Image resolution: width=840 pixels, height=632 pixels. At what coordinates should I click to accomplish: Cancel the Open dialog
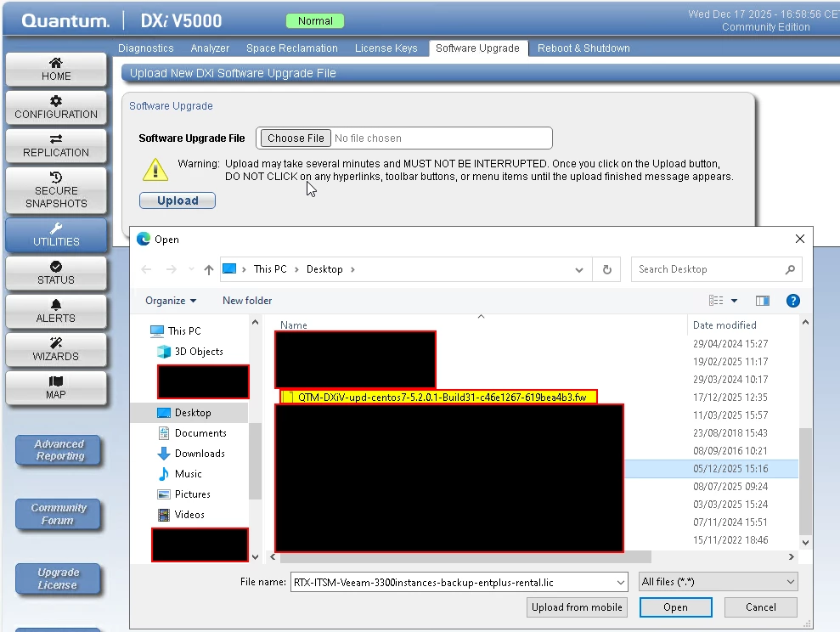tap(760, 607)
